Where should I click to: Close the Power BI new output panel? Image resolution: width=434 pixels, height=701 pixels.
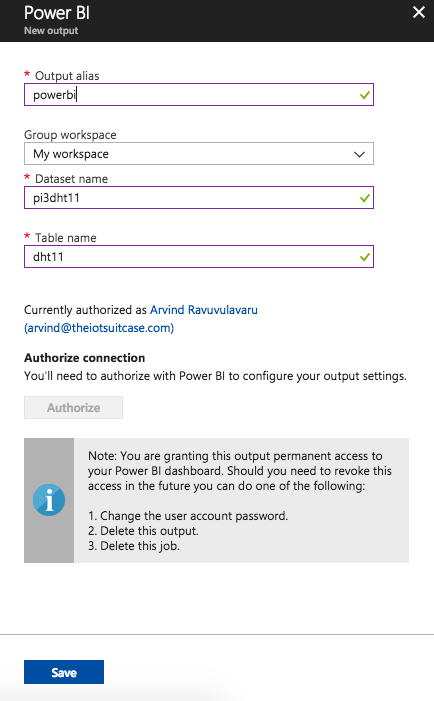[418, 12]
